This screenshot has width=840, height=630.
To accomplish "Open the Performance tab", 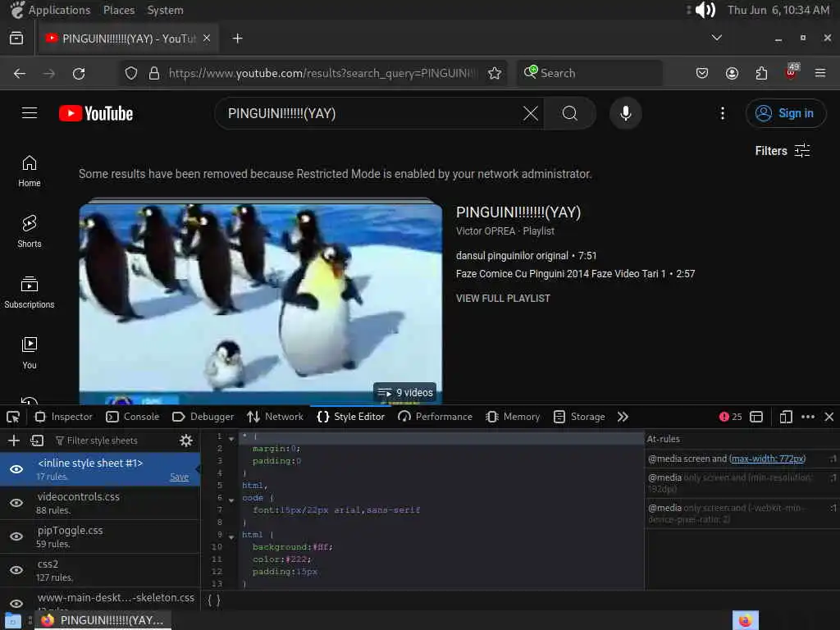I will [436, 417].
